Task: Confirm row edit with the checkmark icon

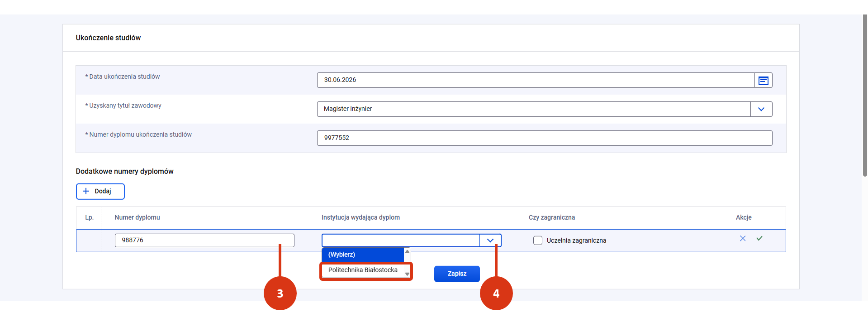Action: tap(759, 239)
